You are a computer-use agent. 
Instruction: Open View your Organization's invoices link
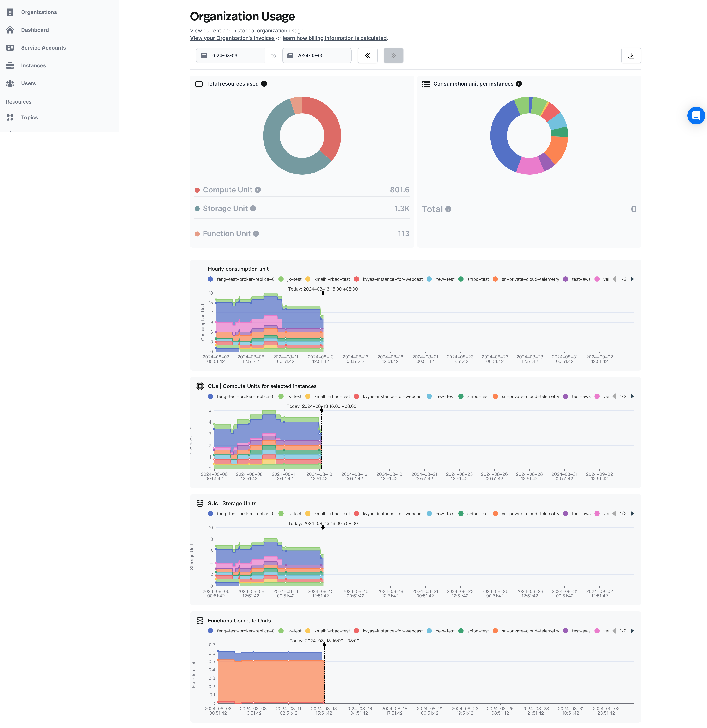(232, 38)
